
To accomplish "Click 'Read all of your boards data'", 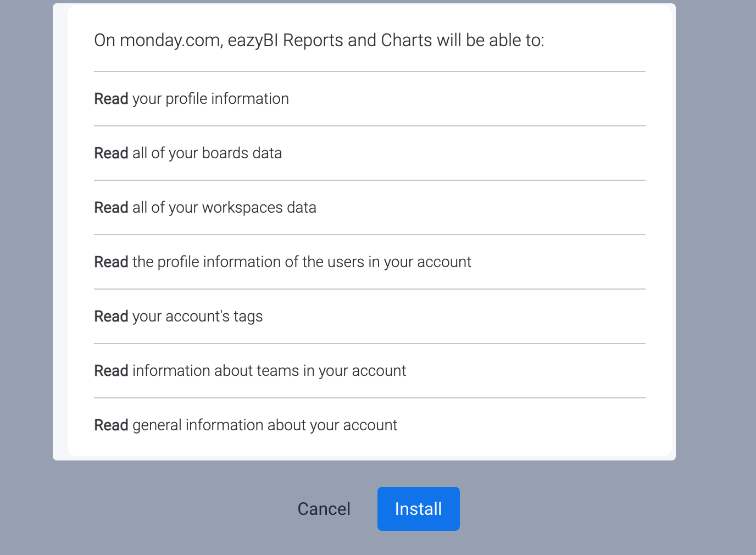I will click(x=188, y=153).
